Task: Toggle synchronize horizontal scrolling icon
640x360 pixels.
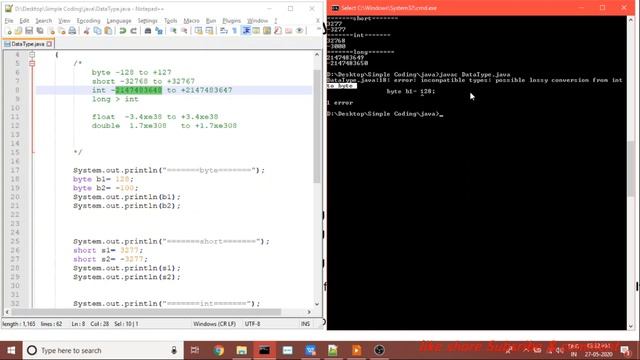Action: [x=209, y=31]
